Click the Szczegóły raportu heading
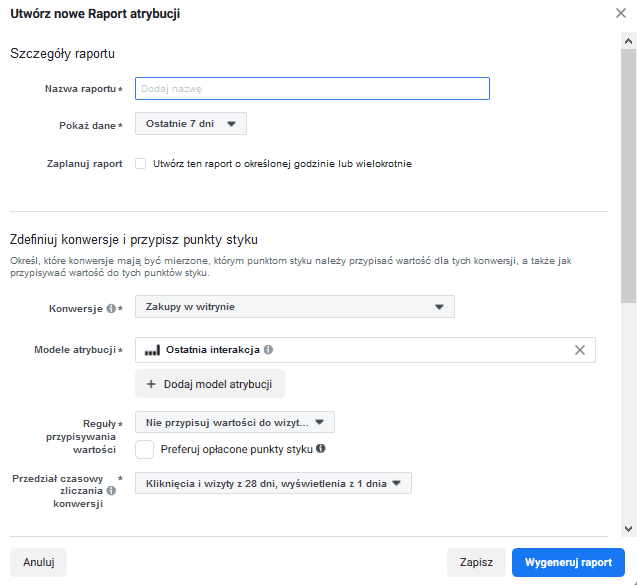Viewport: 637px width, 585px height. [62, 54]
